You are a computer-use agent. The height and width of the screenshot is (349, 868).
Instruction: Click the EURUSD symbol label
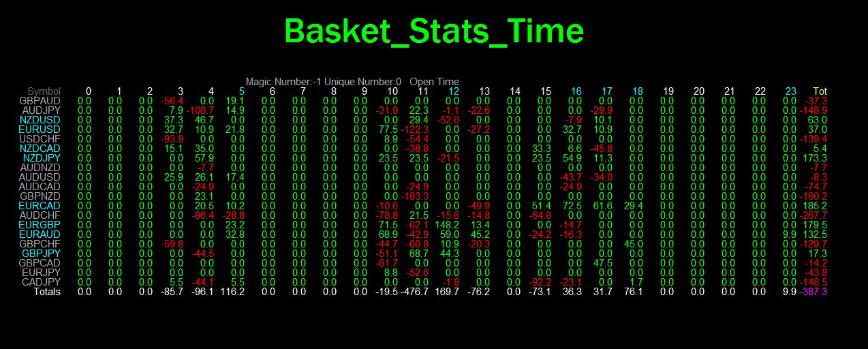pyautogui.click(x=40, y=130)
